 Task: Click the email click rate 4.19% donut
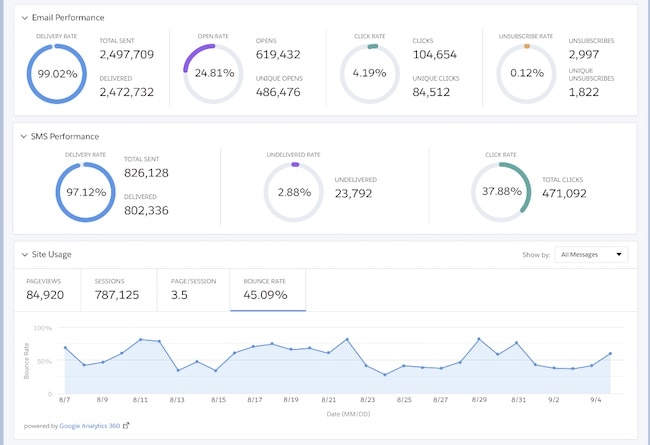[372, 73]
